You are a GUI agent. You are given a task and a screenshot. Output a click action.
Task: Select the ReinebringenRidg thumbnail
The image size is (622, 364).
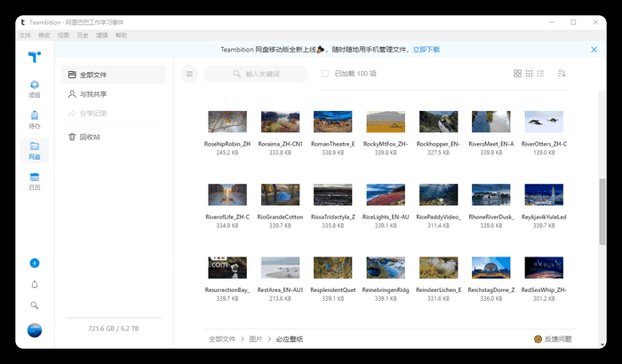click(386, 267)
